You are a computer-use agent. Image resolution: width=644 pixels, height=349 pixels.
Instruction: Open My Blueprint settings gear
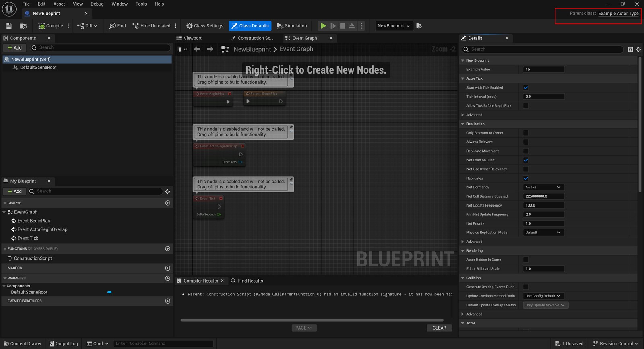(168, 192)
